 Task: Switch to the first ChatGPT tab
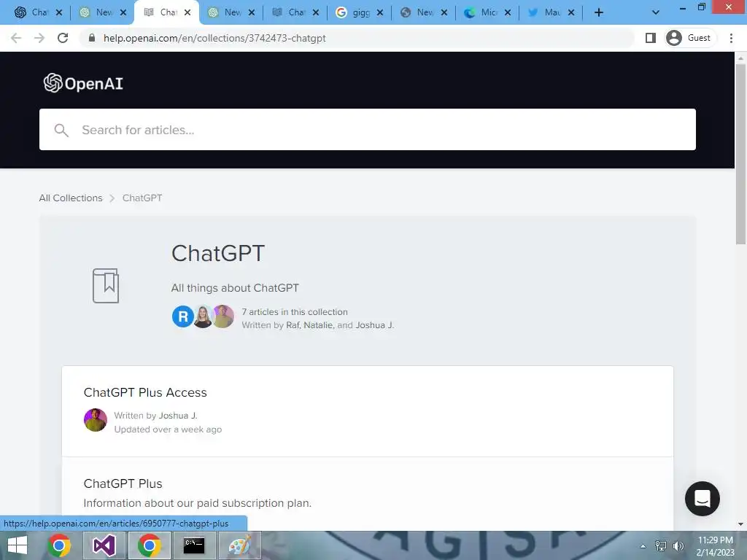[32, 13]
